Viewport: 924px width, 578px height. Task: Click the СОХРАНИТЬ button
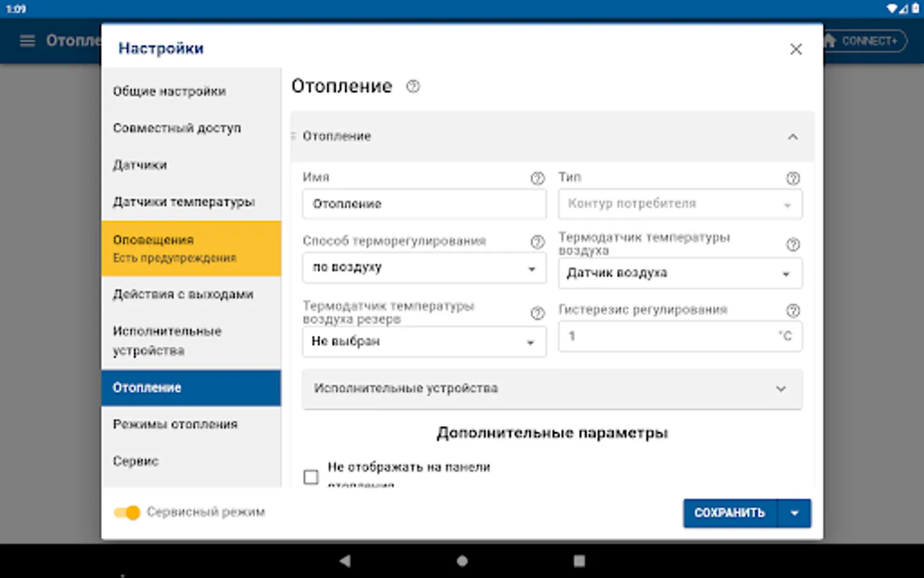click(x=730, y=513)
